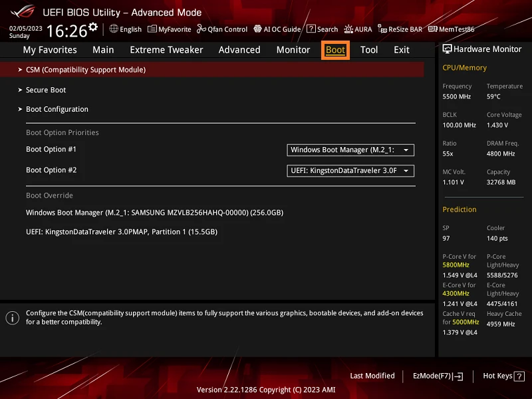Click the Search magnifier icon
The height and width of the screenshot is (399, 532).
tap(311, 29)
